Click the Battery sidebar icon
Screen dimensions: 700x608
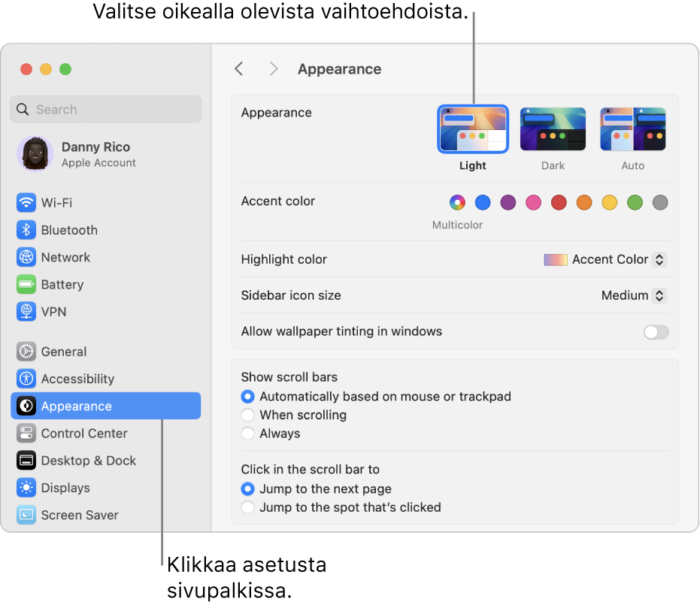26,284
